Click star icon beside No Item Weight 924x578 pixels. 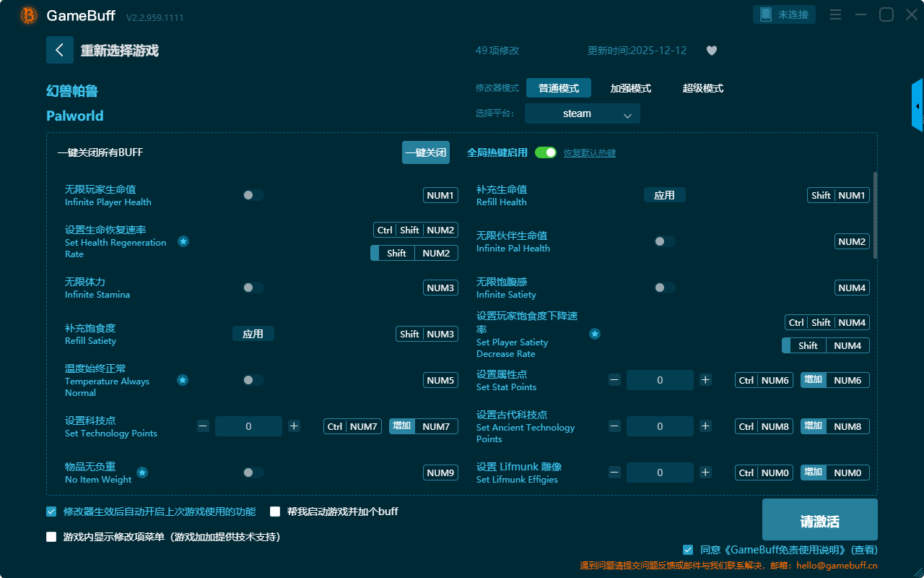click(142, 473)
